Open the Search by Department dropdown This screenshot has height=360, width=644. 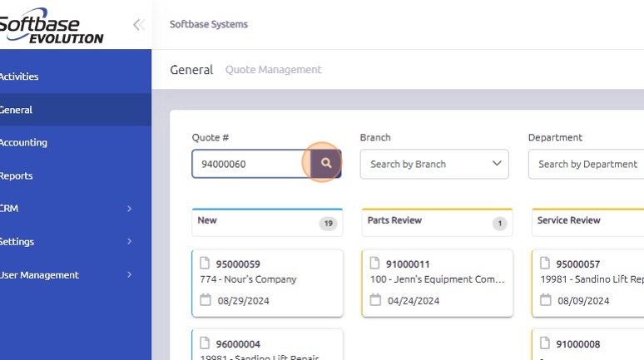587,164
